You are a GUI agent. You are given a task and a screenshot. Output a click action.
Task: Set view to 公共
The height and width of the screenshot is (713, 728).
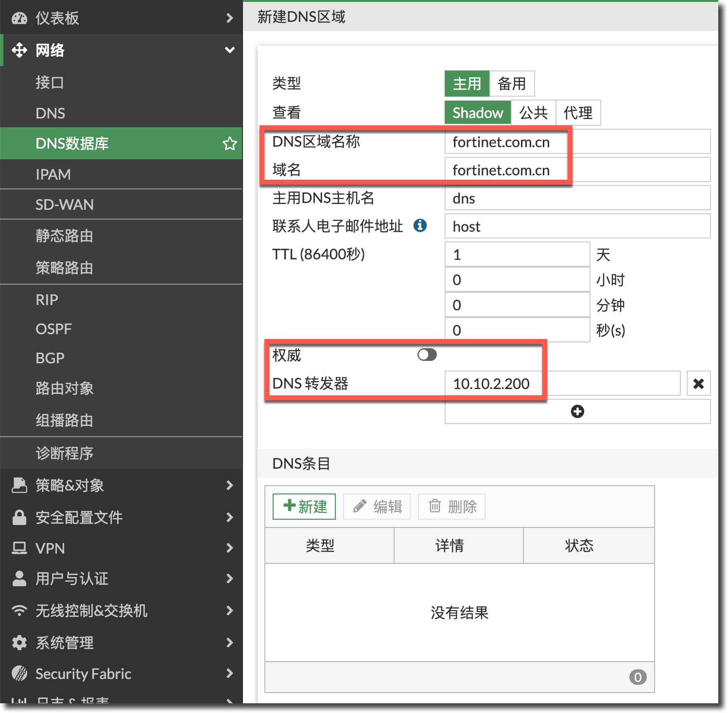533,113
